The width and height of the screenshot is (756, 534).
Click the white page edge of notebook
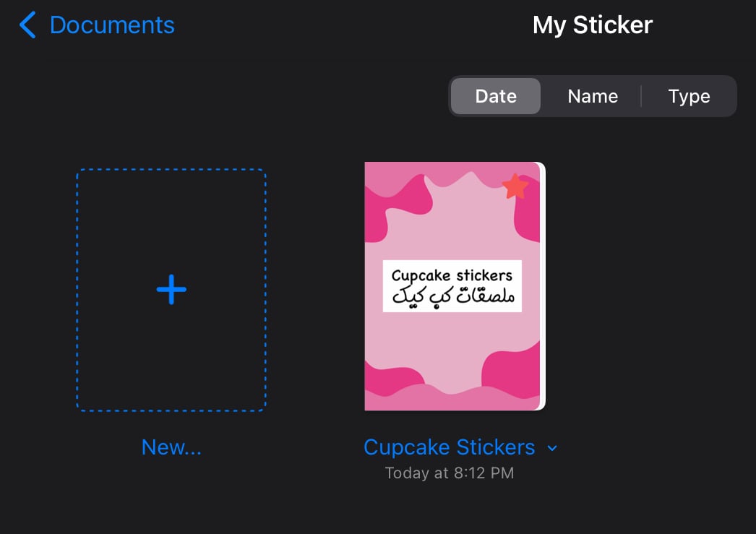(542, 289)
